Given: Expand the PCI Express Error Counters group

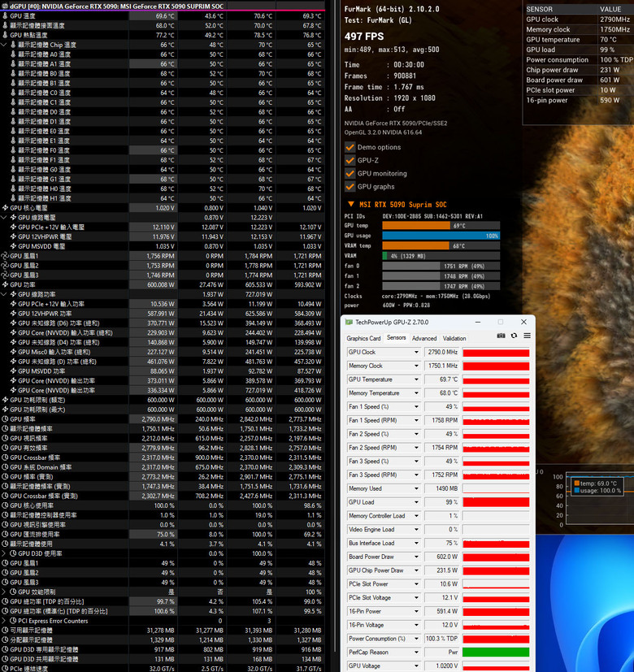Looking at the screenshot, I should click(x=4, y=621).
